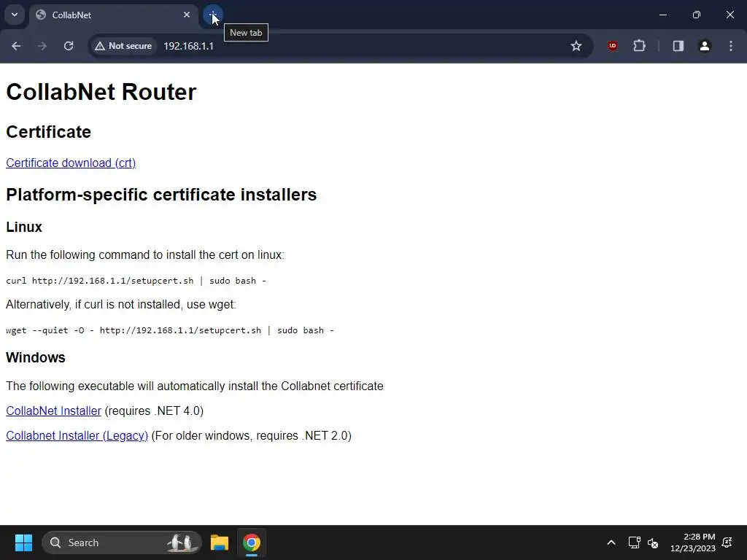Open the Extensions puzzle menu
Image resolution: width=747 pixels, height=560 pixels.
point(639,46)
